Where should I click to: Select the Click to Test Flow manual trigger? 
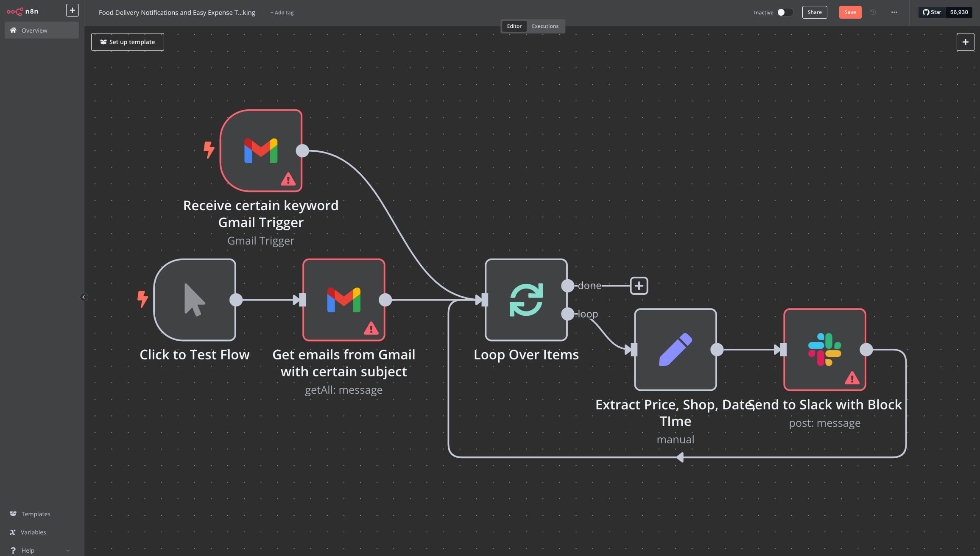click(195, 300)
